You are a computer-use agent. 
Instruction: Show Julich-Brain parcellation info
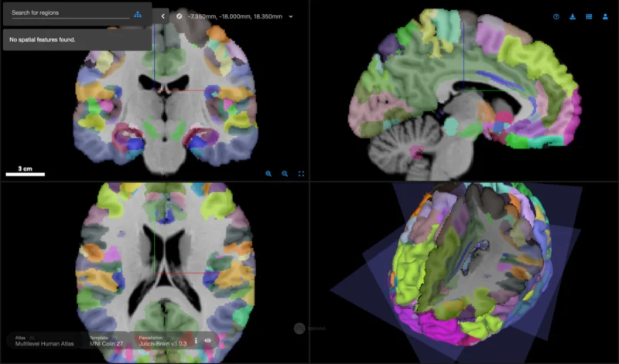pyautogui.click(x=196, y=340)
